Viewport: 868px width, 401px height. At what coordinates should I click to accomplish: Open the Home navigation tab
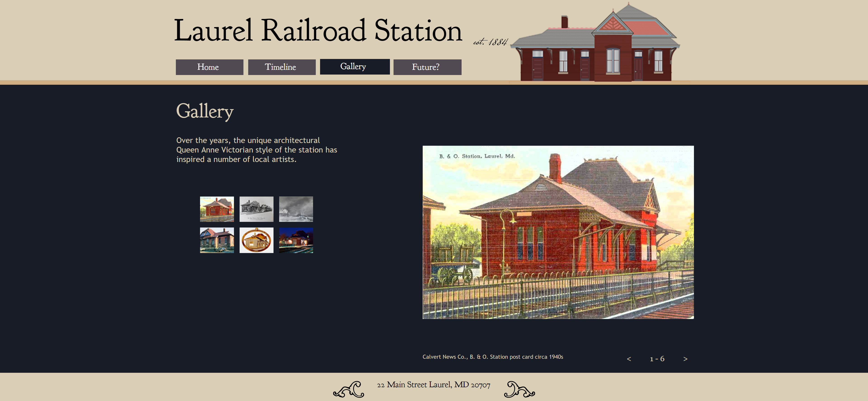click(x=209, y=67)
